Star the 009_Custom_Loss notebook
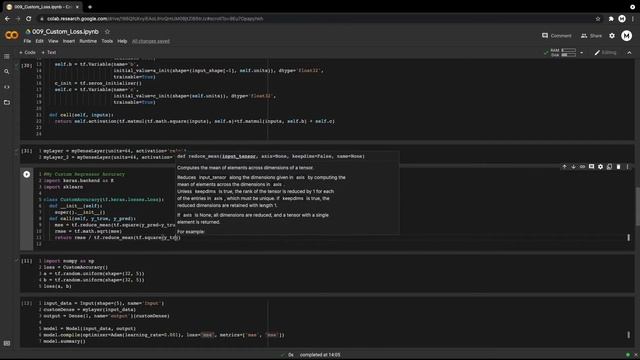 tap(107, 31)
